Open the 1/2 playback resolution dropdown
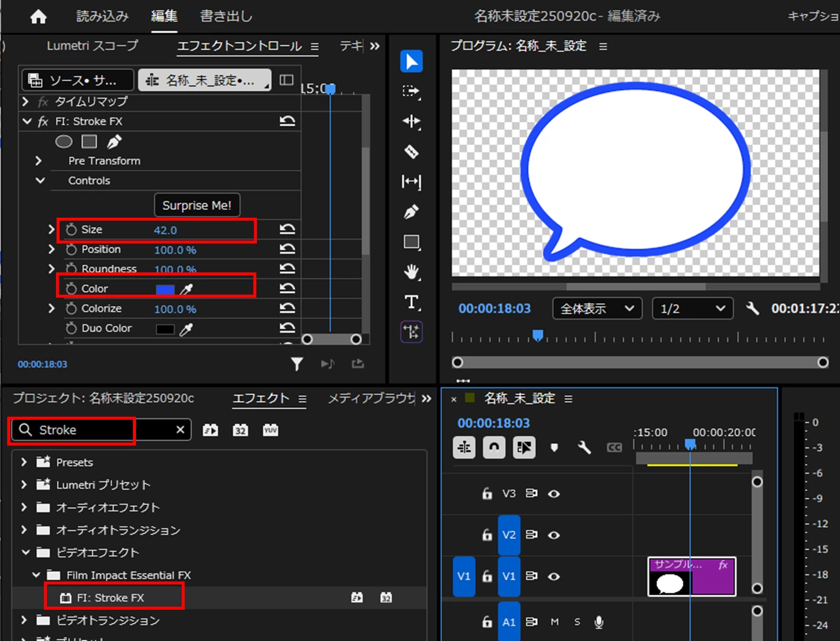The height and width of the screenshot is (641, 840). [693, 308]
